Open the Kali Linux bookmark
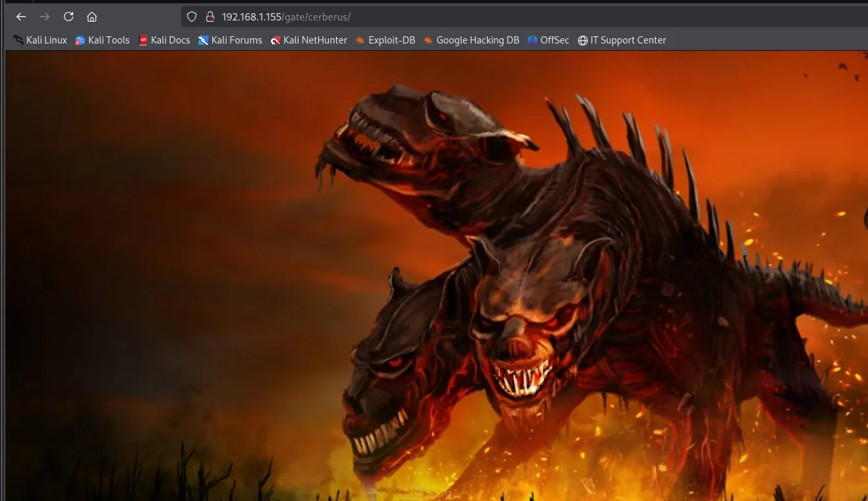This screenshot has width=868, height=501. (40, 40)
